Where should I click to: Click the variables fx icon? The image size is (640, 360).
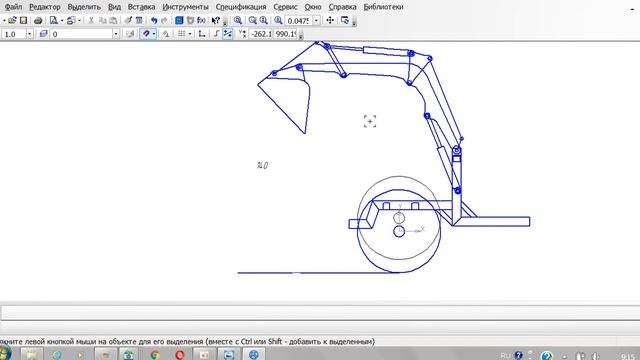point(201,20)
